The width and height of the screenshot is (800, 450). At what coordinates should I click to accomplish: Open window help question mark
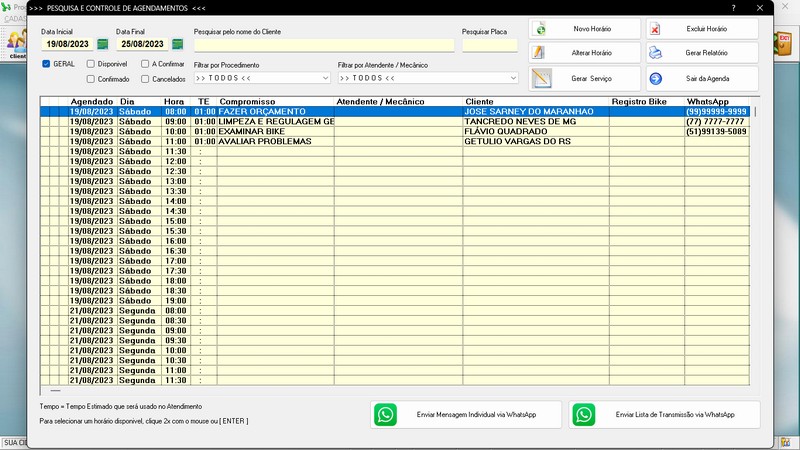point(734,8)
